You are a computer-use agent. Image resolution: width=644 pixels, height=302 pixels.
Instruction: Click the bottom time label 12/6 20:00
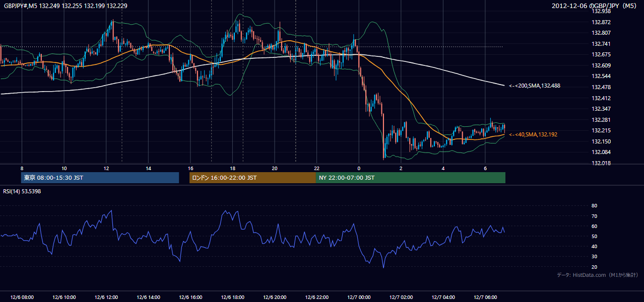point(274,297)
